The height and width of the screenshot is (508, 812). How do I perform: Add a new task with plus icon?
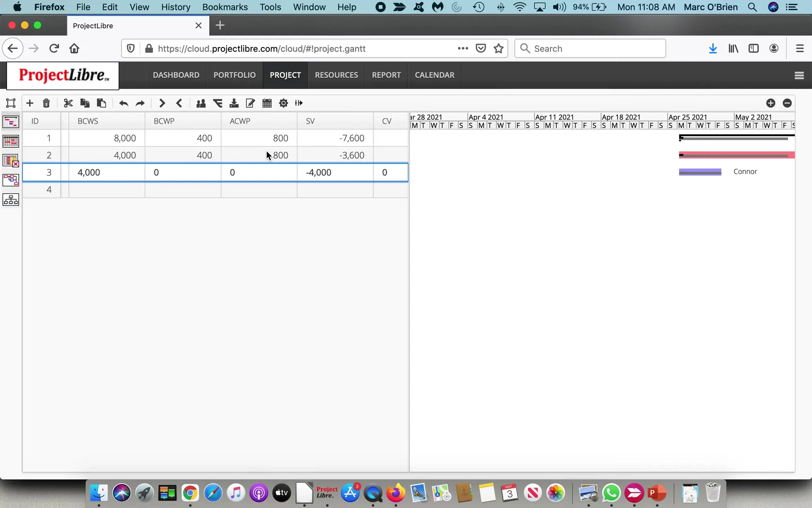click(x=30, y=103)
